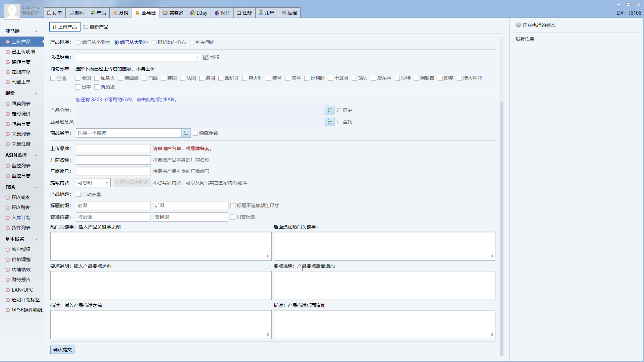Click the 替换成 replacement field
This screenshot has width=644, height=362.
191,217
